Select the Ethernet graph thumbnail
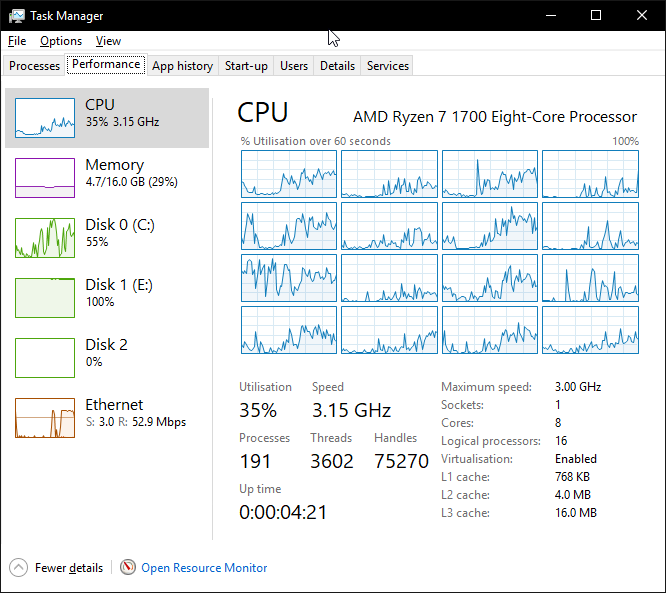Viewport: 666px width, 593px height. pos(45,418)
